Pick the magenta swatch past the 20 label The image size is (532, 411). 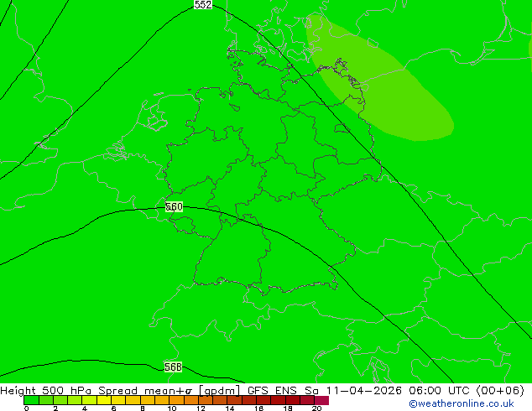(322, 400)
